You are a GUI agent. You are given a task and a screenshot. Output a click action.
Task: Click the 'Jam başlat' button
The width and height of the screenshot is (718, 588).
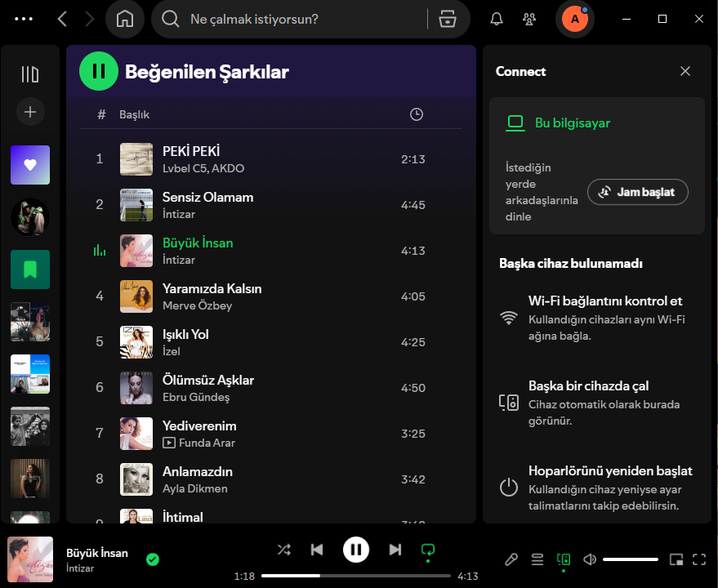pos(638,192)
